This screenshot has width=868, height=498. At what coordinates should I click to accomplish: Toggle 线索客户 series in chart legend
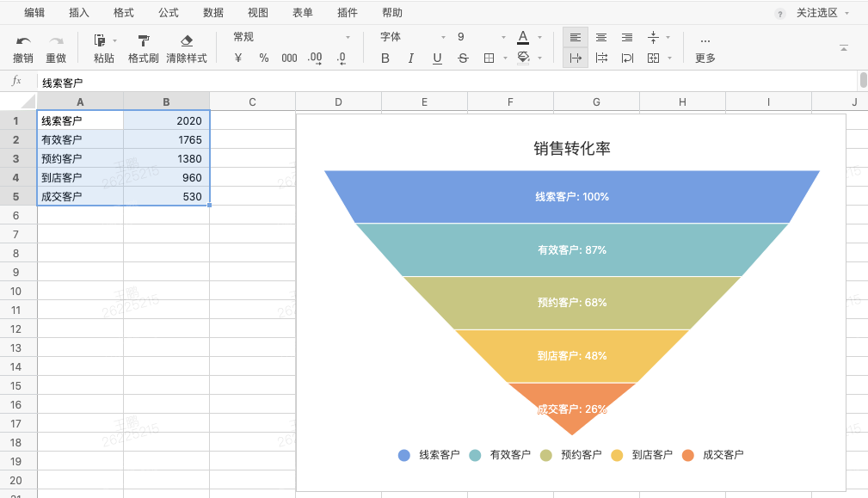click(x=429, y=455)
